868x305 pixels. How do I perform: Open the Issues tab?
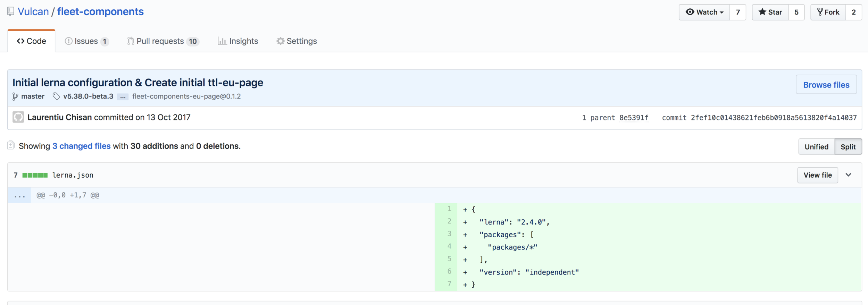pyautogui.click(x=87, y=41)
